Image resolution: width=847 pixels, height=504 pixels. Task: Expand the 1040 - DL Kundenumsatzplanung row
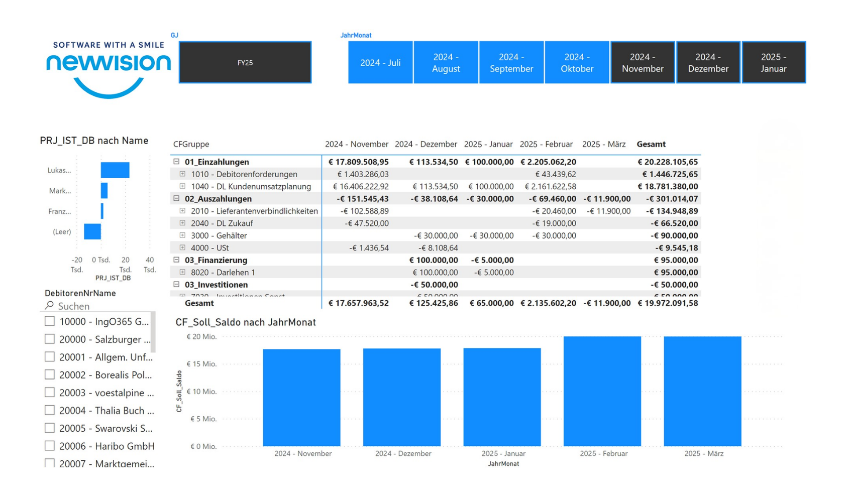click(x=183, y=186)
